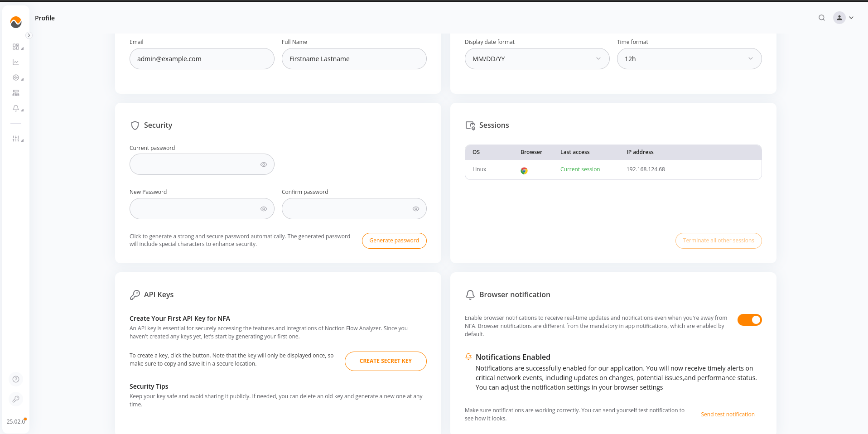The height and width of the screenshot is (434, 868).
Task: Click the Profile page title
Action: point(45,18)
